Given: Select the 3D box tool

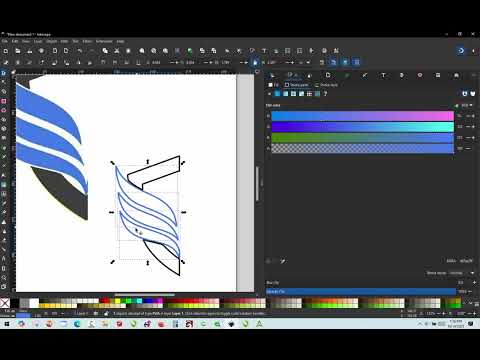Looking at the screenshot, I should pyautogui.click(x=4, y=129).
